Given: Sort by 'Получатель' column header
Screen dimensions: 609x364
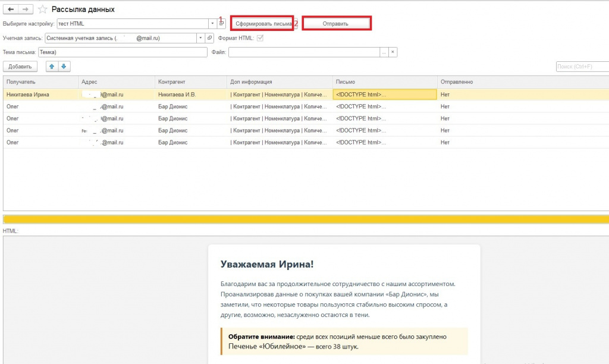Looking at the screenshot, I should [x=40, y=82].
